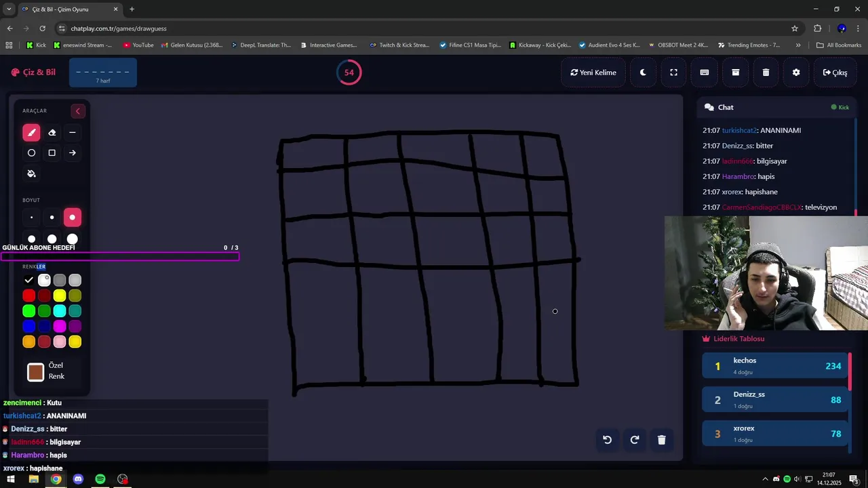This screenshot has height=488, width=868.
Task: Select kechos leaderboard row
Action: click(776, 366)
